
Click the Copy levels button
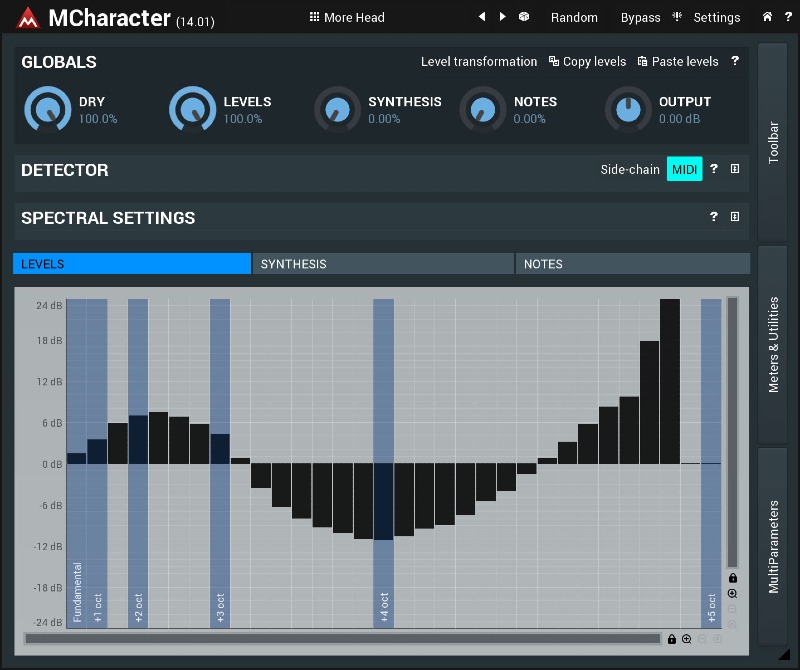[x=588, y=61]
